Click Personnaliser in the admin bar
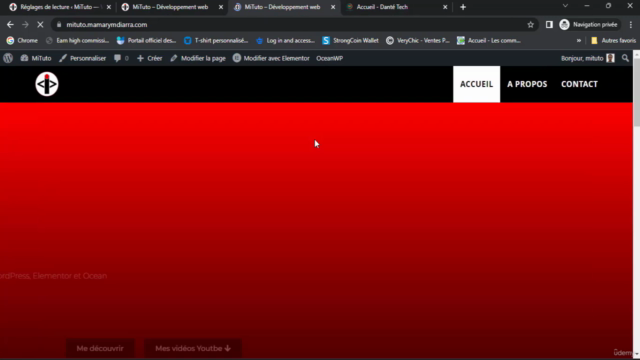 pos(82,58)
